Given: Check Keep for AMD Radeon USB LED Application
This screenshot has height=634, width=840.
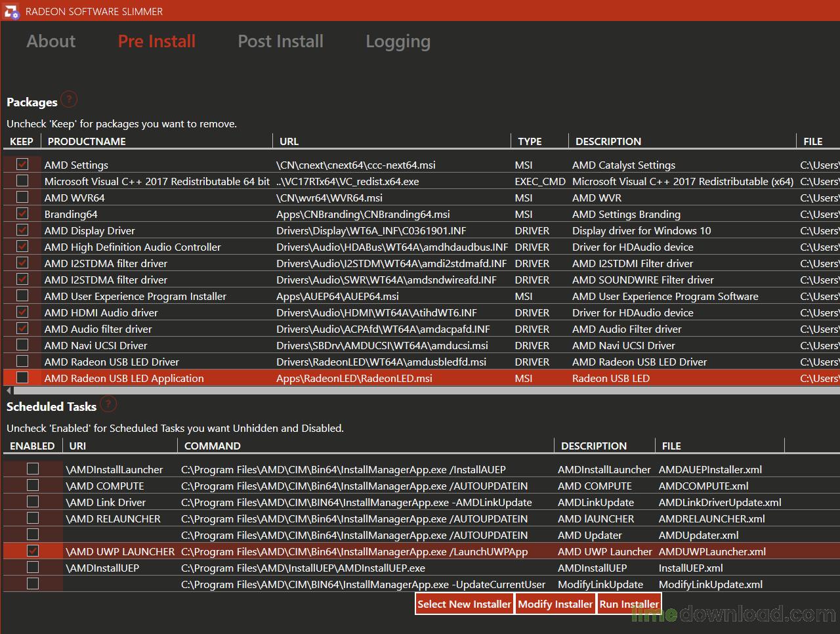Looking at the screenshot, I should (x=22, y=377).
